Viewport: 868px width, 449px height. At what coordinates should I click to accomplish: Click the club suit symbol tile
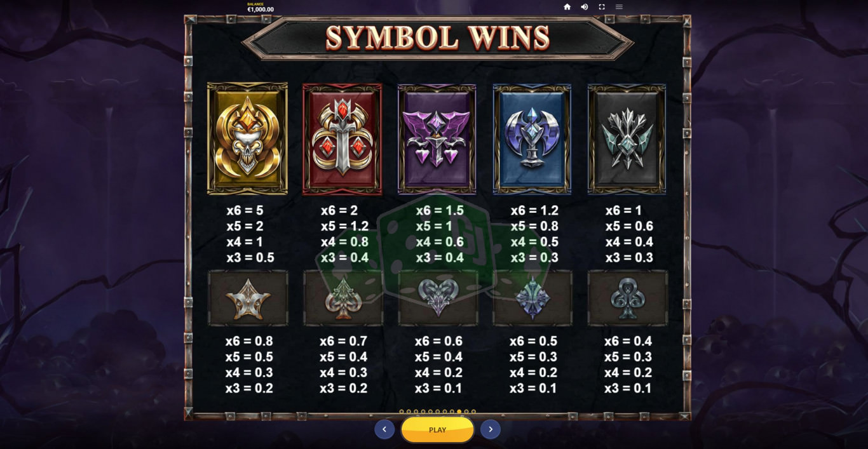click(627, 298)
